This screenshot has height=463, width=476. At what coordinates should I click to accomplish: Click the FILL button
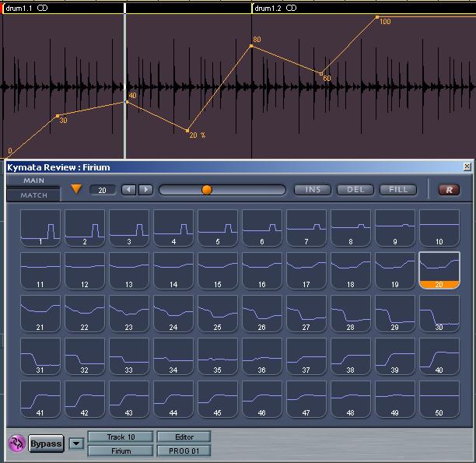(x=398, y=190)
